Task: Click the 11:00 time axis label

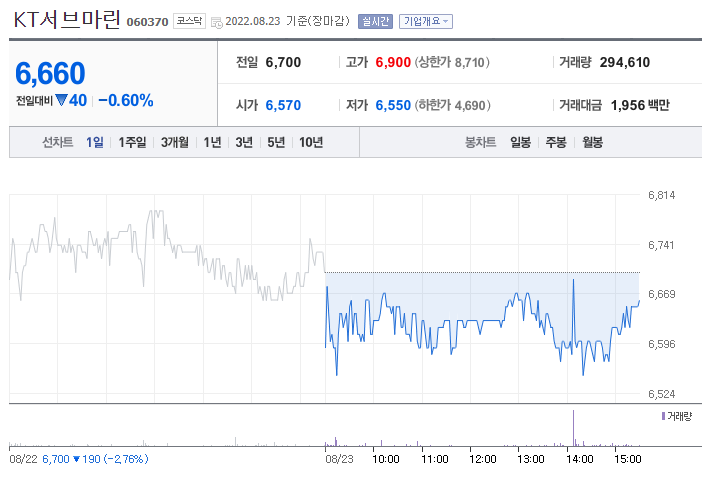Action: point(435,459)
